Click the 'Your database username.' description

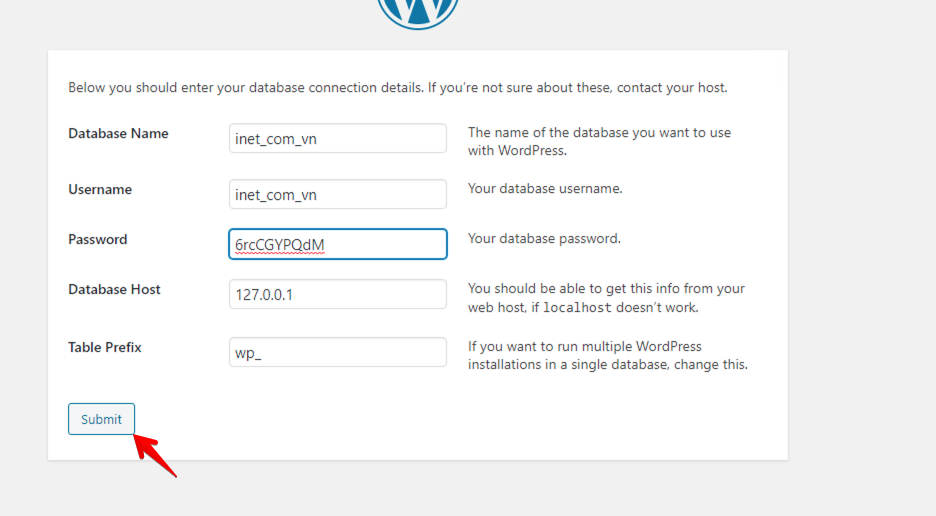[x=545, y=189]
